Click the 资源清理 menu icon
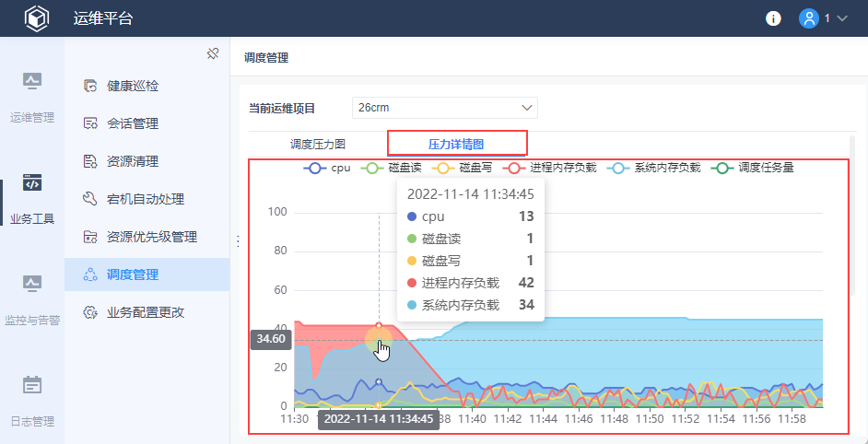Image resolution: width=868 pixels, height=444 pixels. click(x=90, y=161)
